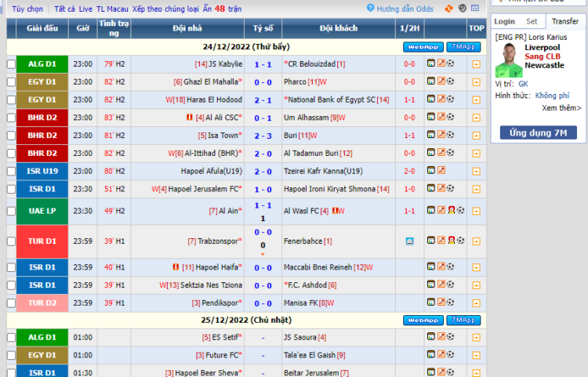Click odds chart icon in Isa Town row
The width and height of the screenshot is (588, 377).
pyautogui.click(x=441, y=136)
